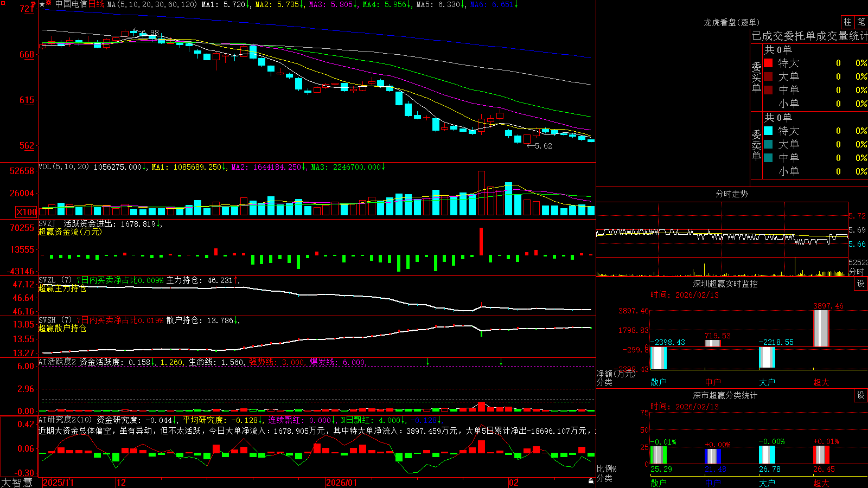Click the X100 volume scale box

coord(27,212)
